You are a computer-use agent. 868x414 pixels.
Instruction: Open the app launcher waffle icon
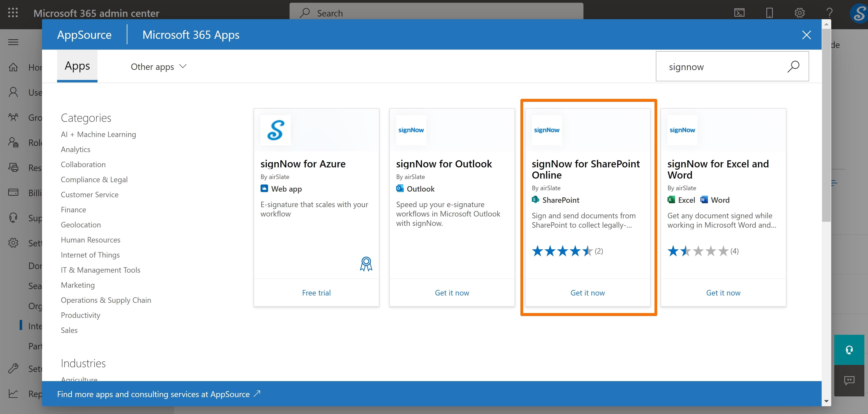point(13,13)
